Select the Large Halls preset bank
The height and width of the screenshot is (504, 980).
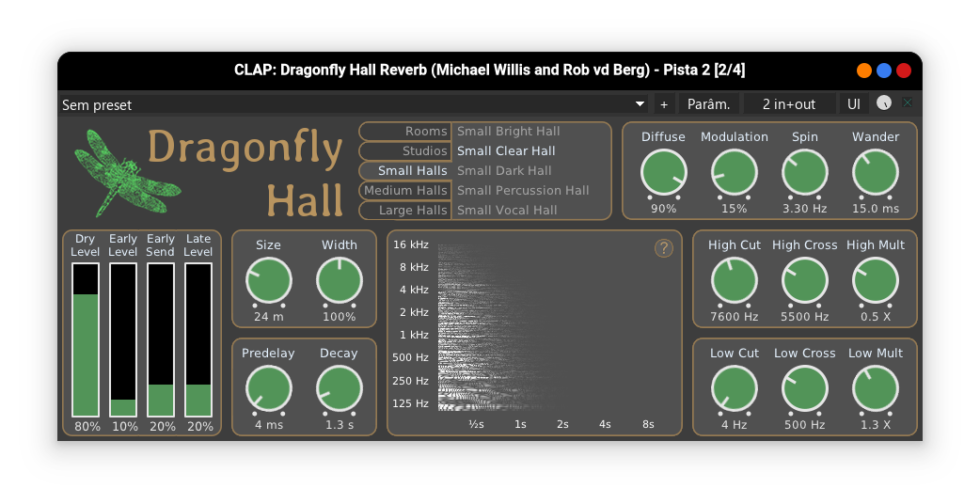[405, 211]
